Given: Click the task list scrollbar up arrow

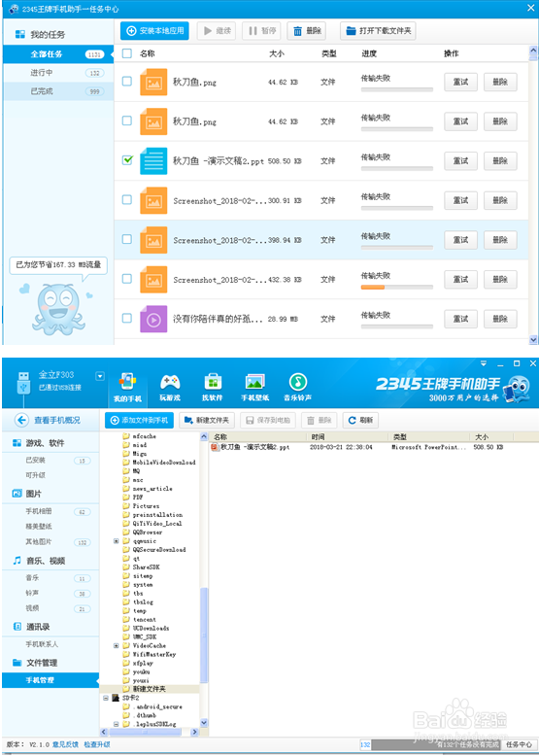Looking at the screenshot, I should pyautogui.click(x=533, y=51).
